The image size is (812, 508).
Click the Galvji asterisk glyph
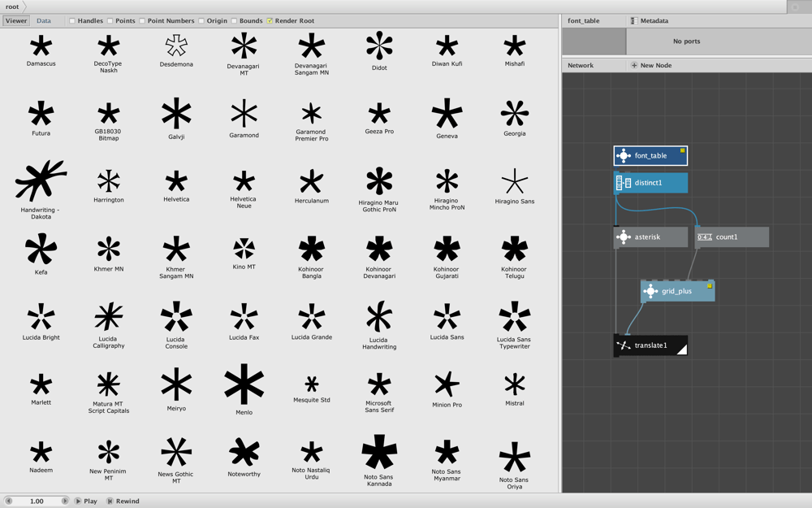176,113
